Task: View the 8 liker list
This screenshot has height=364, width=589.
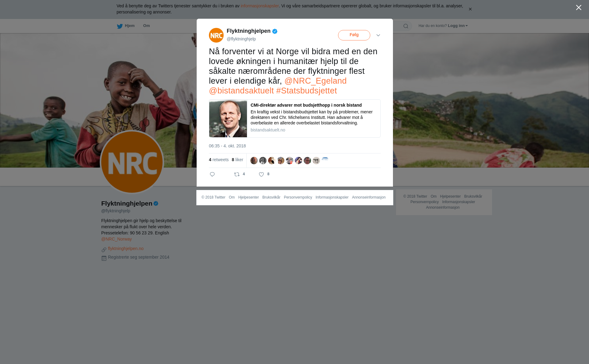Action: 237,160
